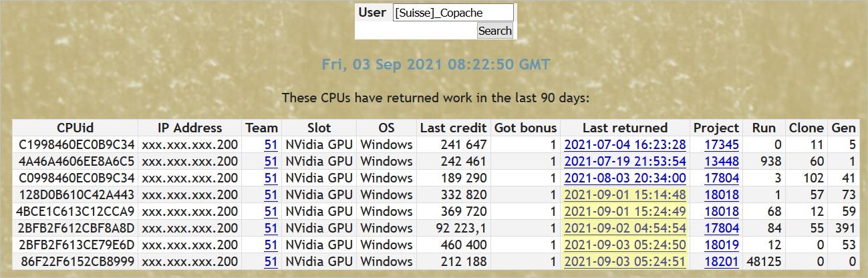Viewport: 868px width, 278px height.
Task: Open the 2021-09-01 15:14:48 highlighted link
Action: 625,194
